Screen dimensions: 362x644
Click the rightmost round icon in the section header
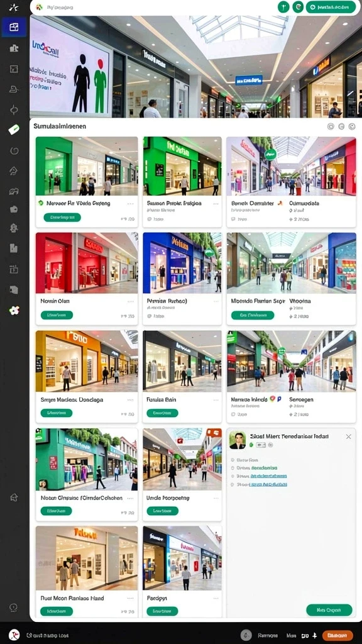click(351, 127)
